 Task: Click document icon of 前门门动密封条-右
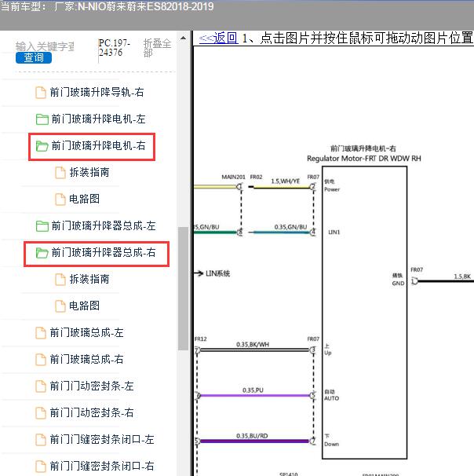(41, 413)
